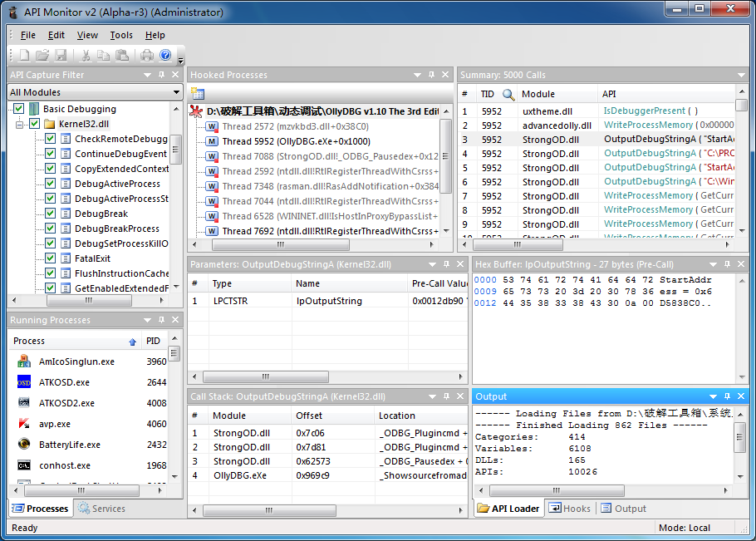
Task: Select Thread 5952 (OllyDBG.eXe+0x1000)
Action: (x=296, y=141)
